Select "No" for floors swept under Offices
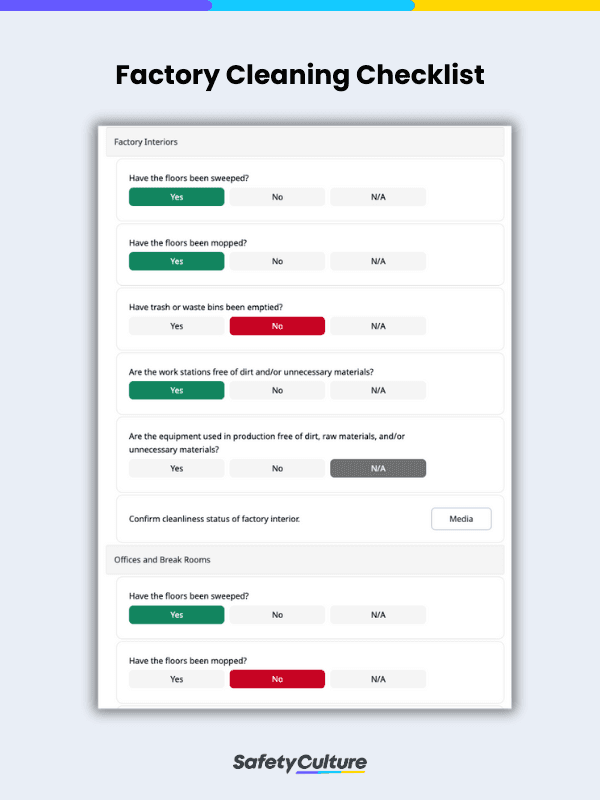Image resolution: width=600 pixels, height=800 pixels. click(x=276, y=614)
